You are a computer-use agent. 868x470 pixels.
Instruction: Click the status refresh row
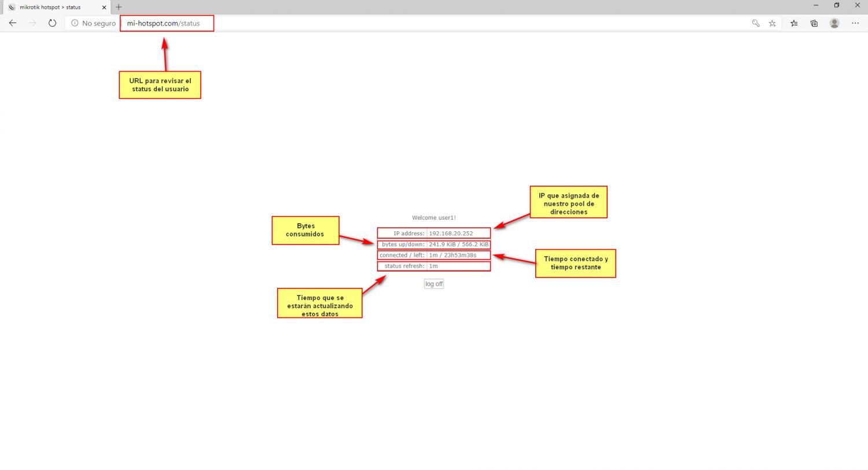pos(434,267)
